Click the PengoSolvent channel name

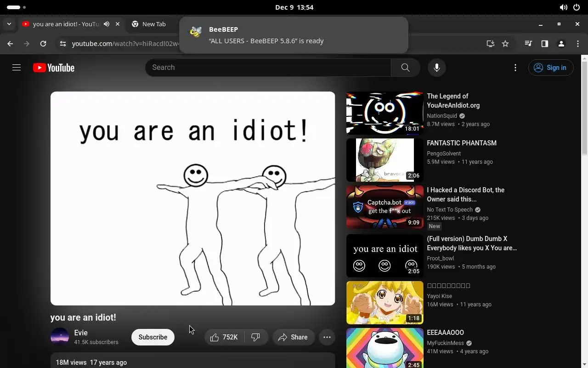(444, 154)
